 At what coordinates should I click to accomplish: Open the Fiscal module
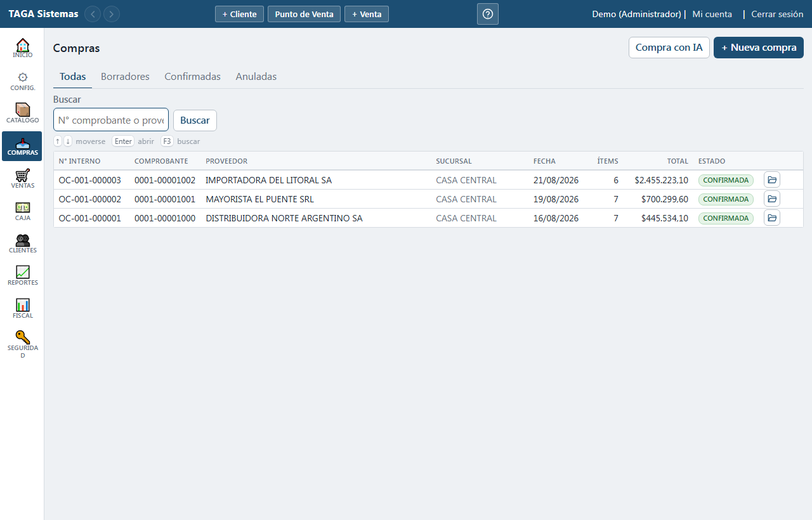(x=22, y=309)
